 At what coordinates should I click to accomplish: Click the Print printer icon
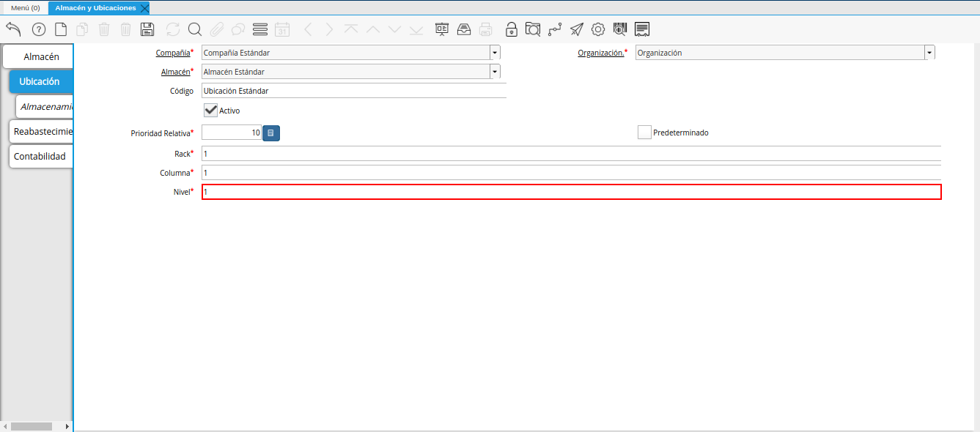(x=485, y=29)
